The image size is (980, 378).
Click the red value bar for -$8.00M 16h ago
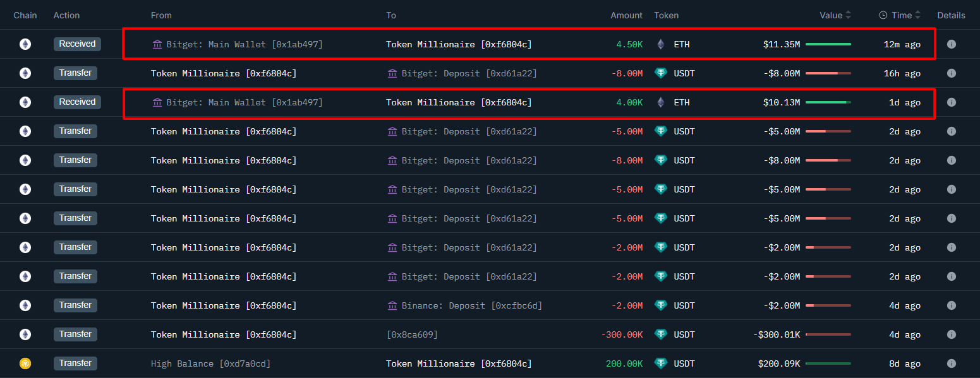point(828,73)
